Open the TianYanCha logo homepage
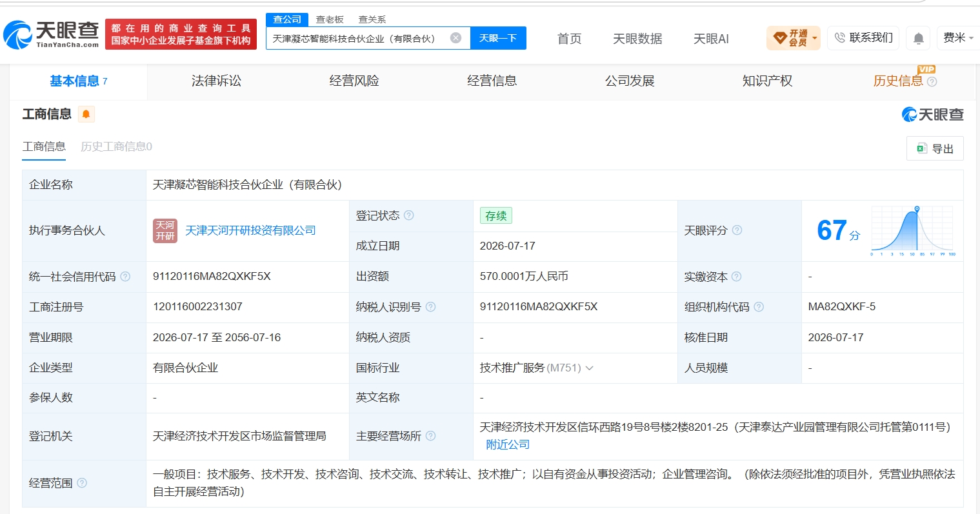 (52, 34)
